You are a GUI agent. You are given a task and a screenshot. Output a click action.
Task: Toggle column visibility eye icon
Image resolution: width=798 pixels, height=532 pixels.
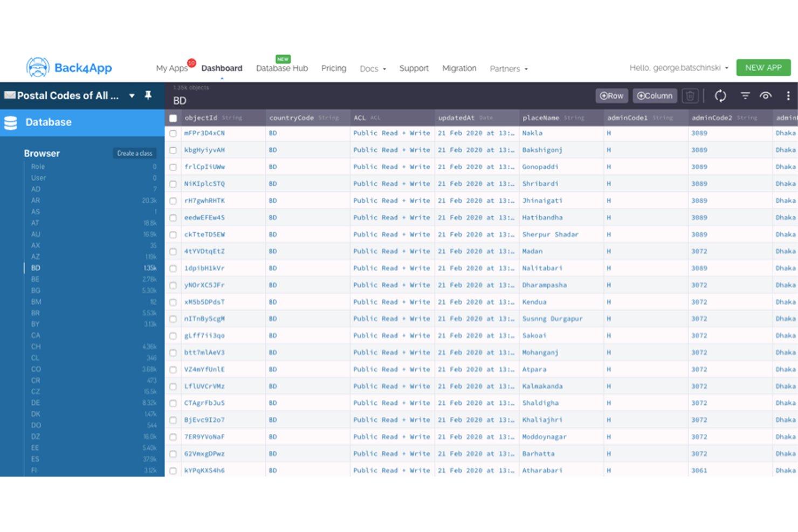coord(766,95)
